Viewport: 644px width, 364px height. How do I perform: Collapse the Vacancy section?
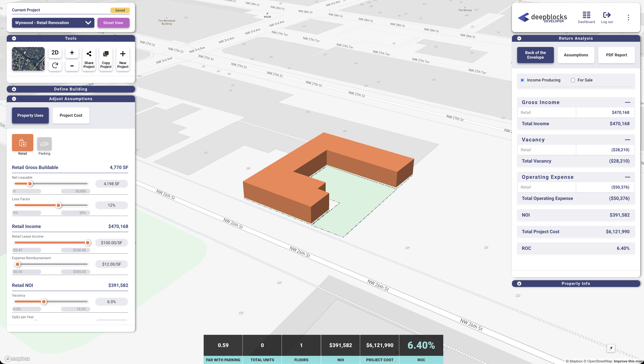tap(627, 140)
